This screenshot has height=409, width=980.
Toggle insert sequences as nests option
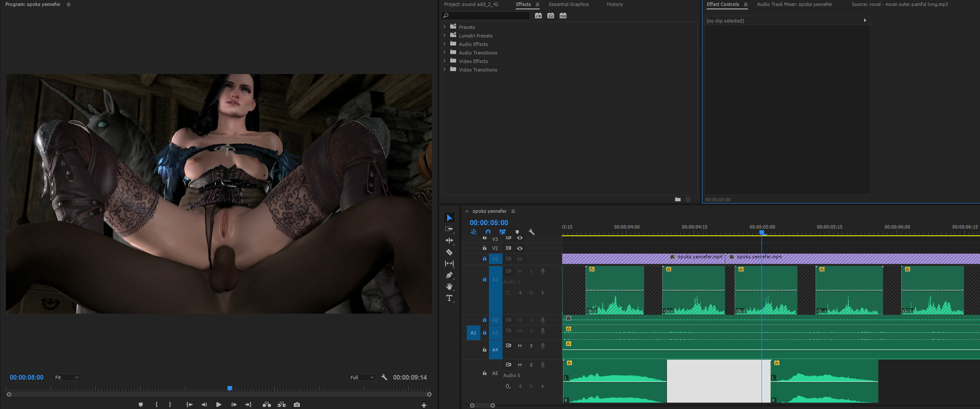tap(474, 232)
